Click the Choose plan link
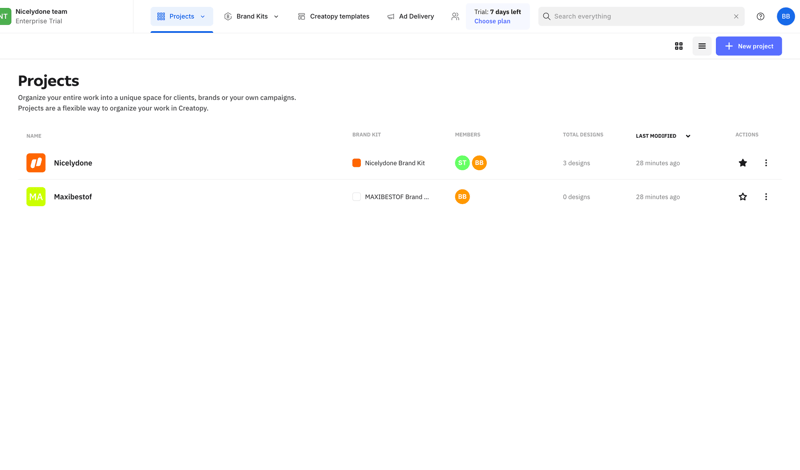800x470 pixels. [492, 21]
